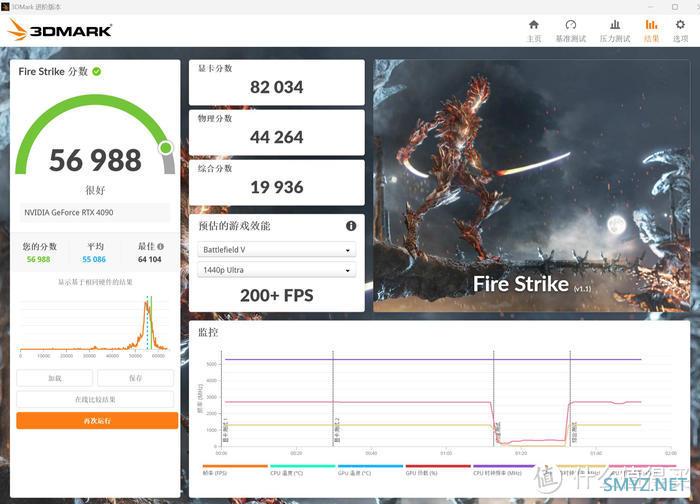Click green validation checkmark beside Fire Strike score
700x504 pixels.
point(96,71)
